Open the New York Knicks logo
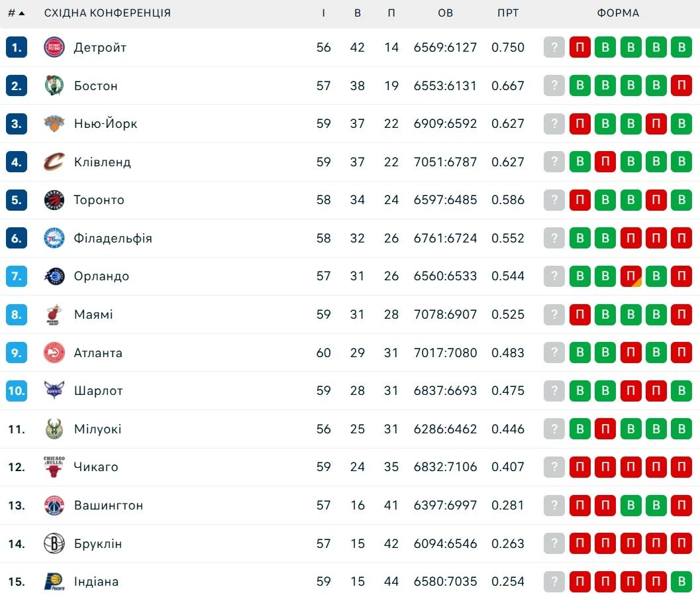 pyautogui.click(x=54, y=124)
